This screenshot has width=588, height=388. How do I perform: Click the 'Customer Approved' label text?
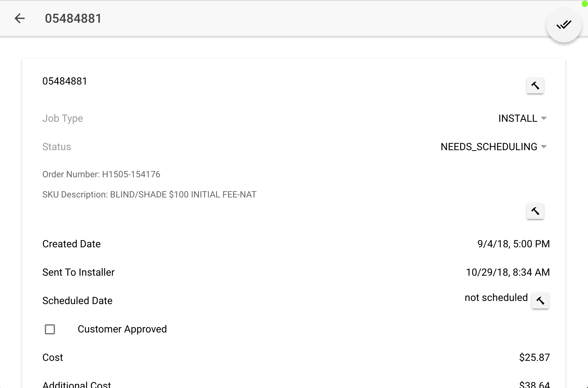click(122, 329)
